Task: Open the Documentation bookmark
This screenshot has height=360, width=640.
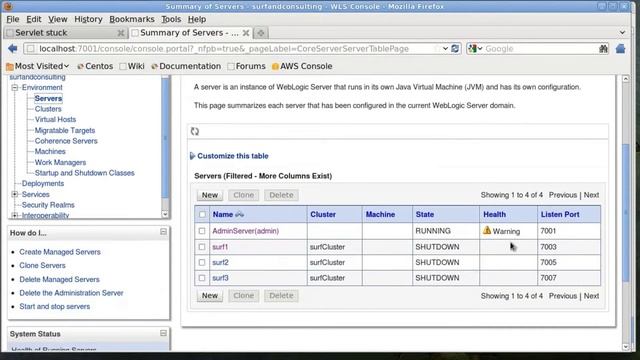Action: (186, 66)
